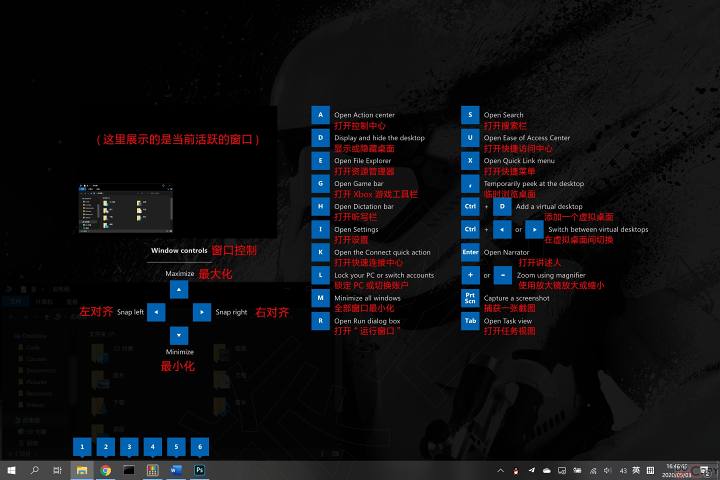720x480 pixels.
Task: Click the Snap left arrow tile
Action: [x=155, y=312]
